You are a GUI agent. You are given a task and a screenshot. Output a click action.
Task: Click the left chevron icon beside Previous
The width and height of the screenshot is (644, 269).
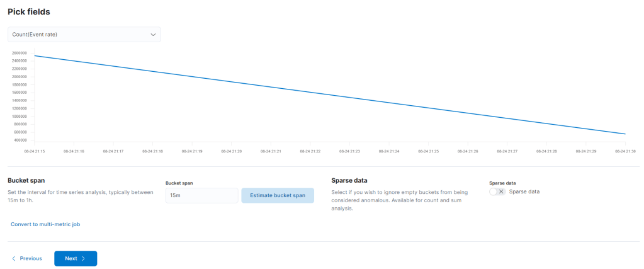point(14,258)
